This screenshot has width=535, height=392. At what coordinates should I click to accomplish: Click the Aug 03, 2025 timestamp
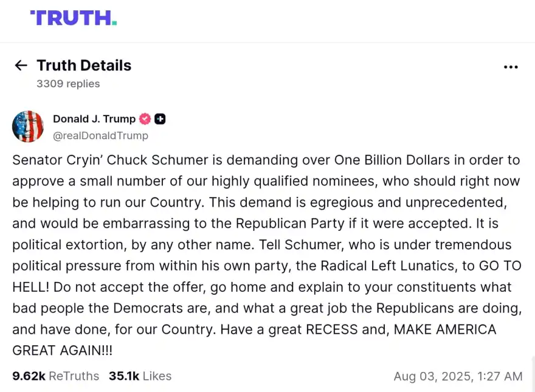[458, 376]
